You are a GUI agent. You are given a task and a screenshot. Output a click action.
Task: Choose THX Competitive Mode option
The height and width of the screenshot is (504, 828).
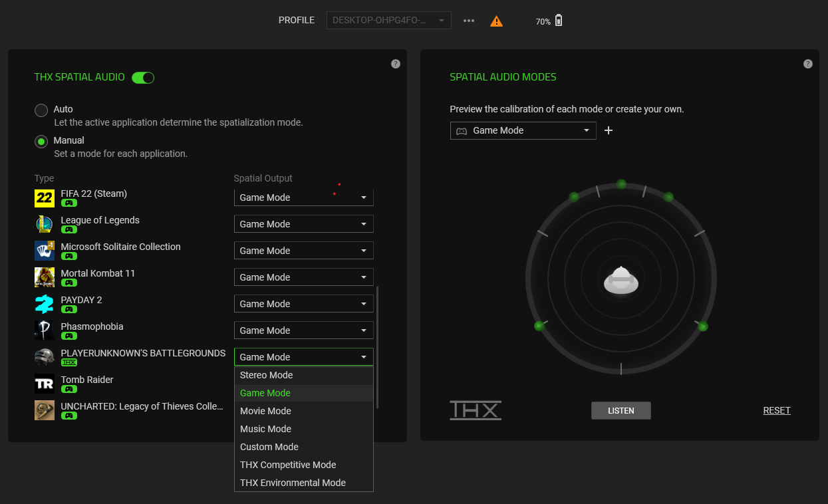(304, 465)
